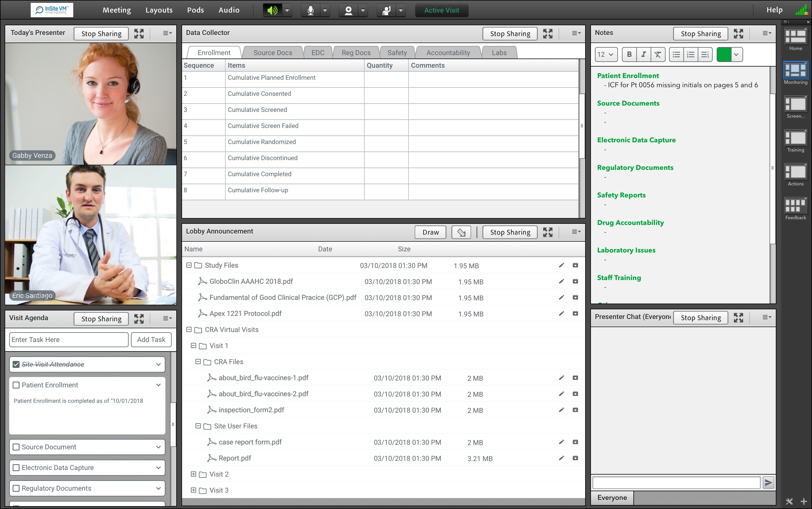Apply numbered list in Notes toolbar
The height and width of the screenshot is (509, 812).
pos(691,54)
